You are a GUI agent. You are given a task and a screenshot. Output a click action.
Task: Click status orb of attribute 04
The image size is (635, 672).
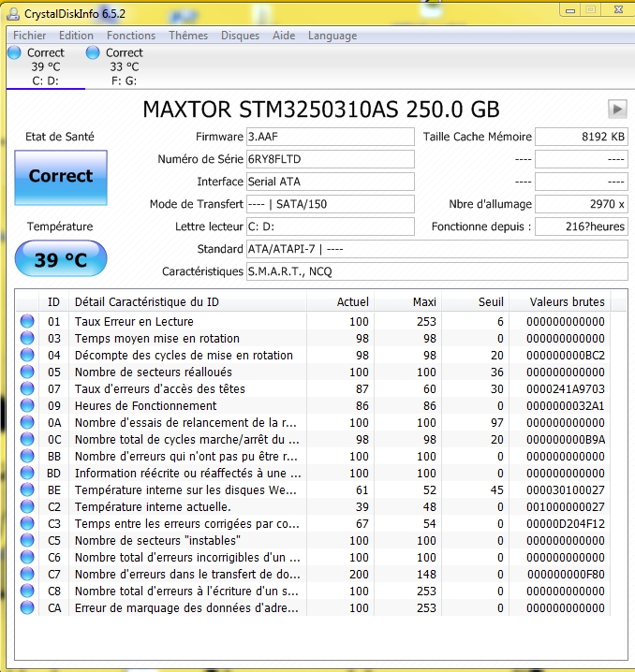pos(27,355)
